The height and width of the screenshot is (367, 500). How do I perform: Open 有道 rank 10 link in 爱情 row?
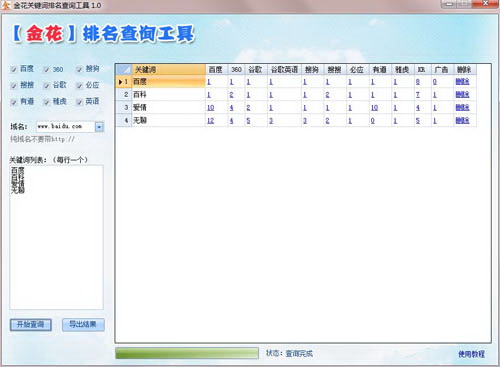click(374, 108)
